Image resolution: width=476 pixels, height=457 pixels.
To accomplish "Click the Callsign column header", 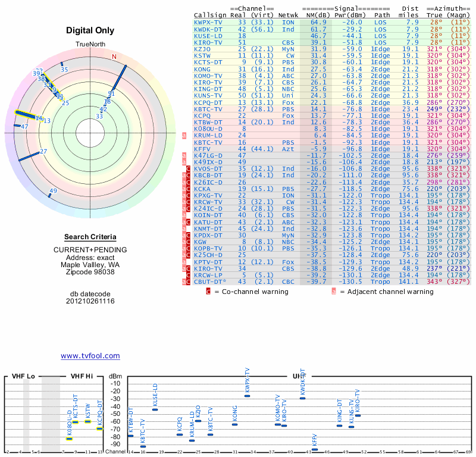I will click(210, 15).
